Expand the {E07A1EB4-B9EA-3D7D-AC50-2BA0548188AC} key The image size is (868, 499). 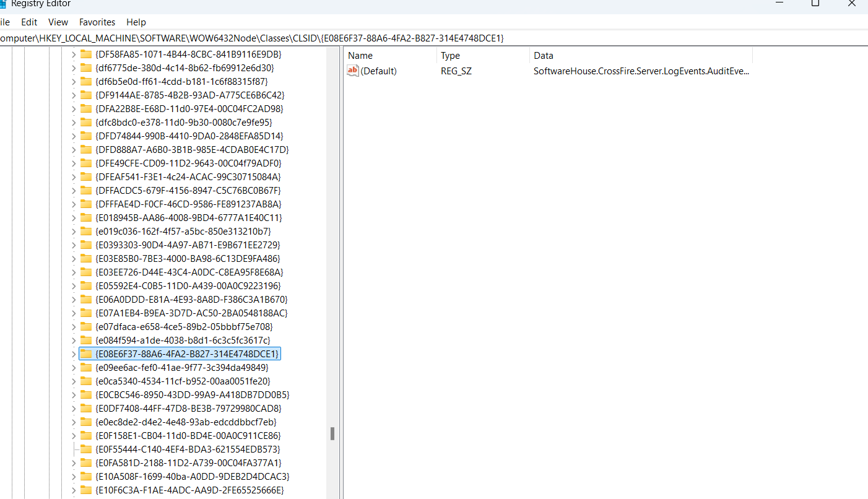pyautogui.click(x=74, y=313)
